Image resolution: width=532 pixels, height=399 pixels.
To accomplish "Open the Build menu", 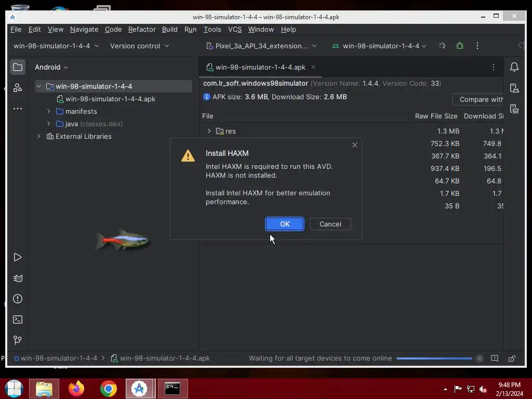I will click(170, 30).
